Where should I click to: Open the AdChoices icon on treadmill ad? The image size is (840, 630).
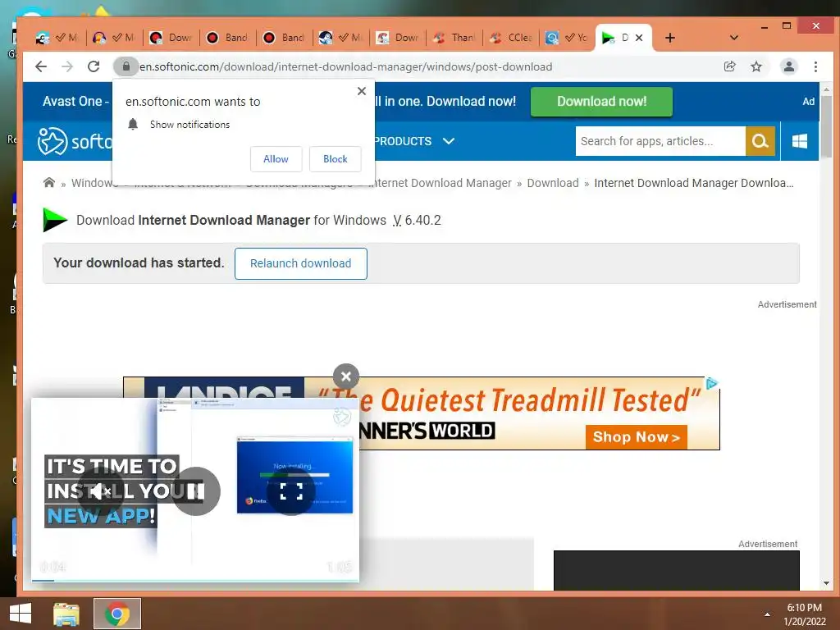point(711,384)
